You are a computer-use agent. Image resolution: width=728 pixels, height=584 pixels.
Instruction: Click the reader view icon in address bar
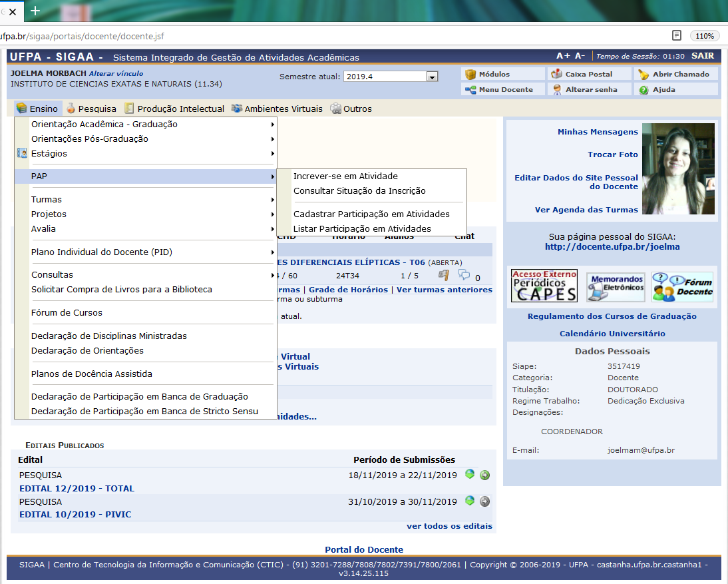(x=677, y=35)
